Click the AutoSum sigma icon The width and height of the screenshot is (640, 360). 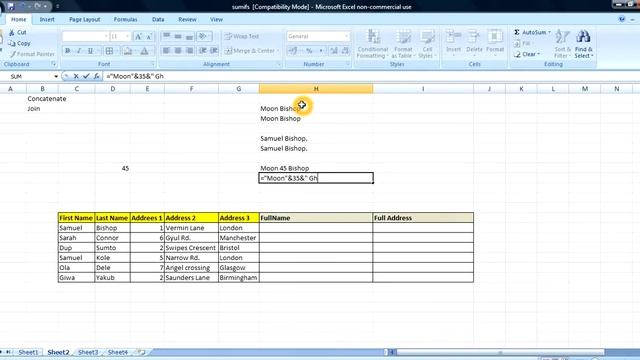[x=517, y=32]
